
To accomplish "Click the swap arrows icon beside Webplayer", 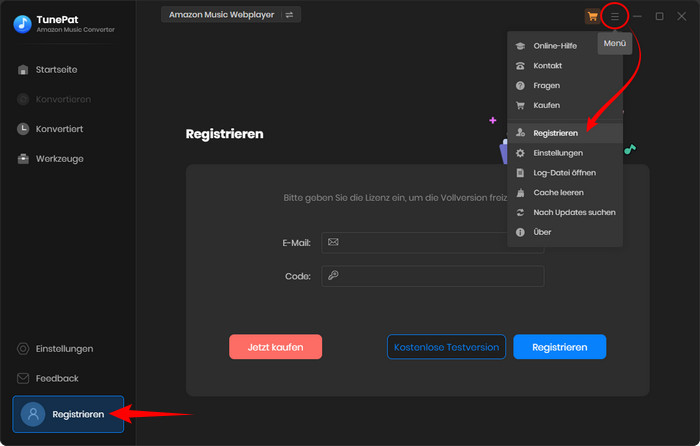I will (289, 15).
